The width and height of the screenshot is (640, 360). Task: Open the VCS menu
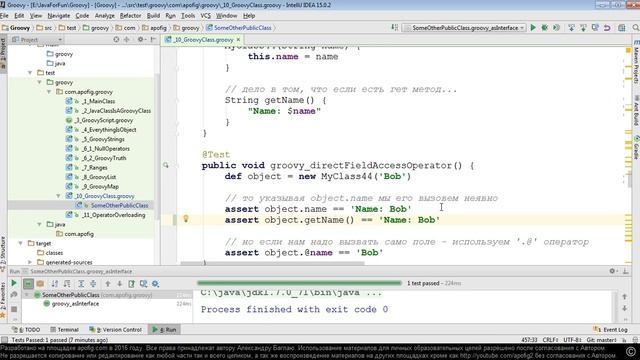click(206, 16)
